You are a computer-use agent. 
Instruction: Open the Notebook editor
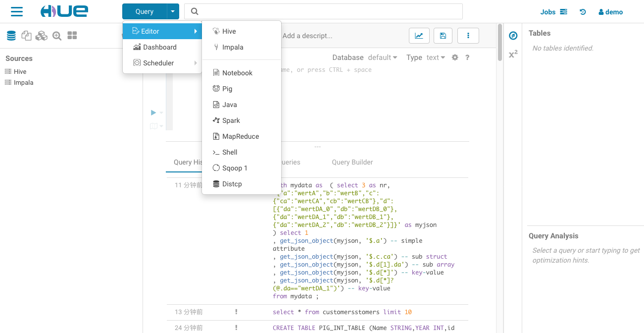coord(242,73)
